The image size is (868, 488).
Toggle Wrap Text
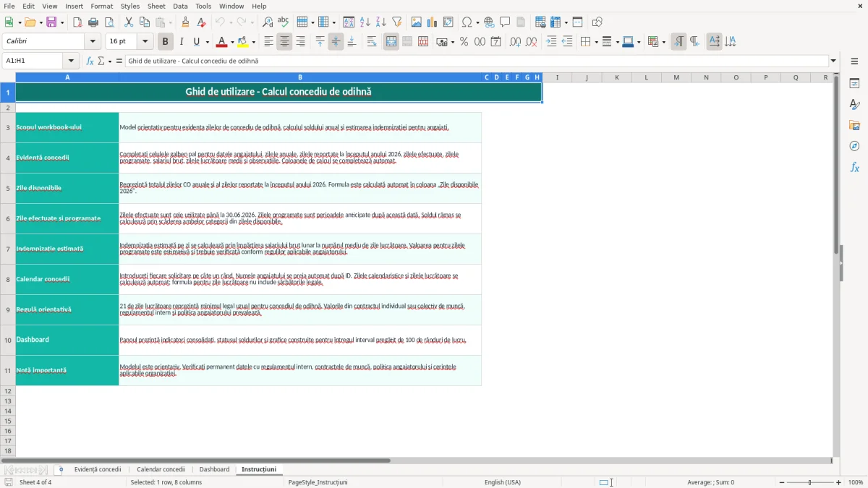pyautogui.click(x=372, y=42)
